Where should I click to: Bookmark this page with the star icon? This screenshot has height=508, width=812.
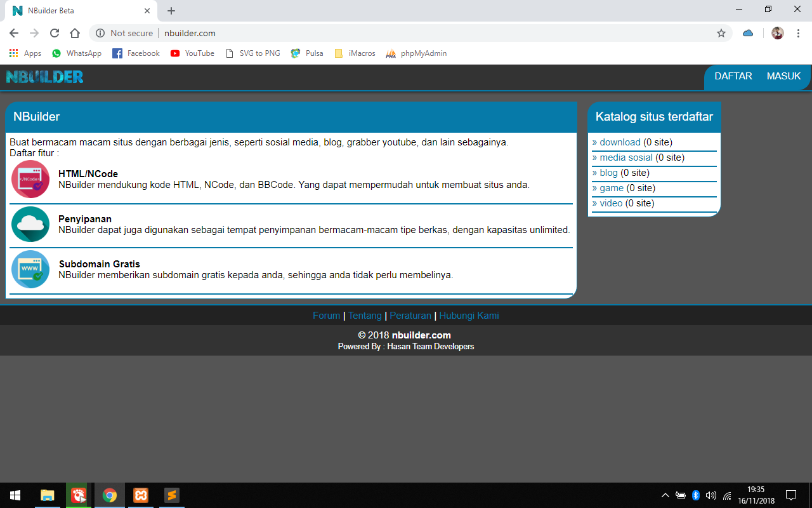click(721, 32)
